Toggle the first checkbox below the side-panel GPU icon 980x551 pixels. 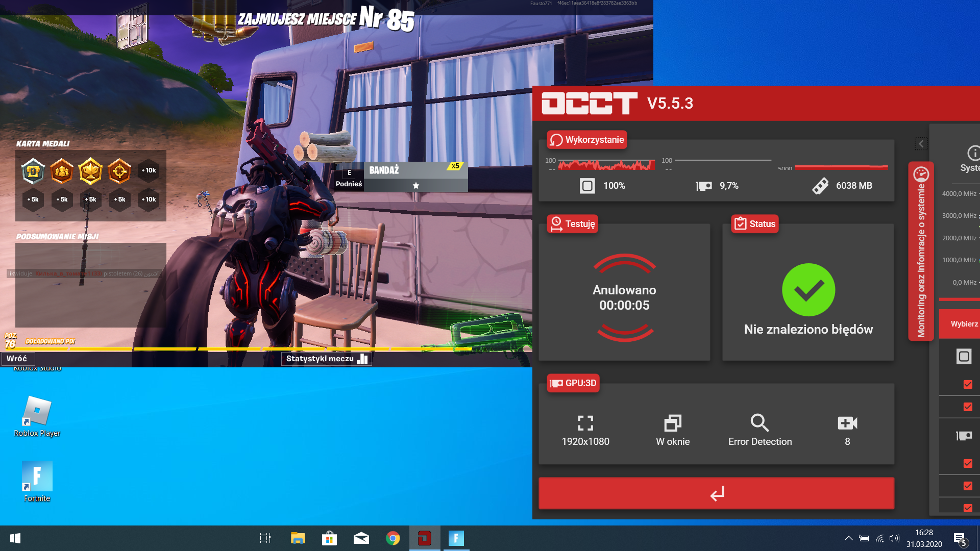pos(968,463)
